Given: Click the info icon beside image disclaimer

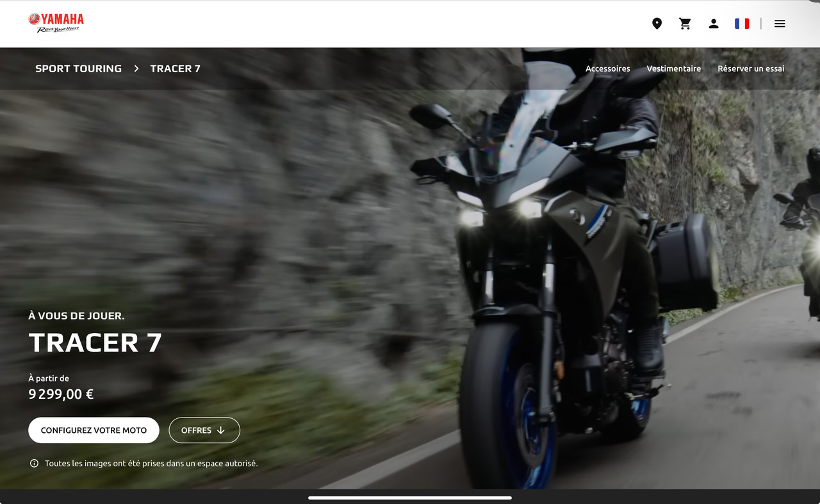Looking at the screenshot, I should (34, 463).
